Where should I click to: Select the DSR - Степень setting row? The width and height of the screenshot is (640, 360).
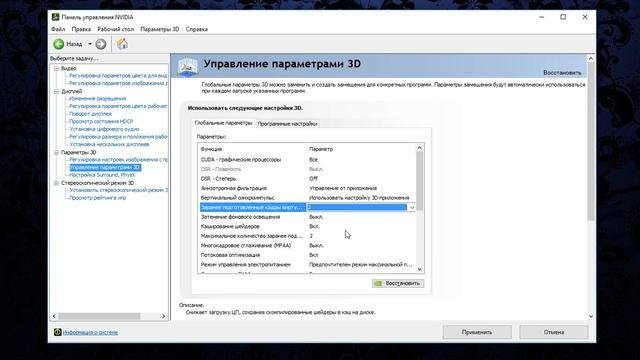point(307,179)
